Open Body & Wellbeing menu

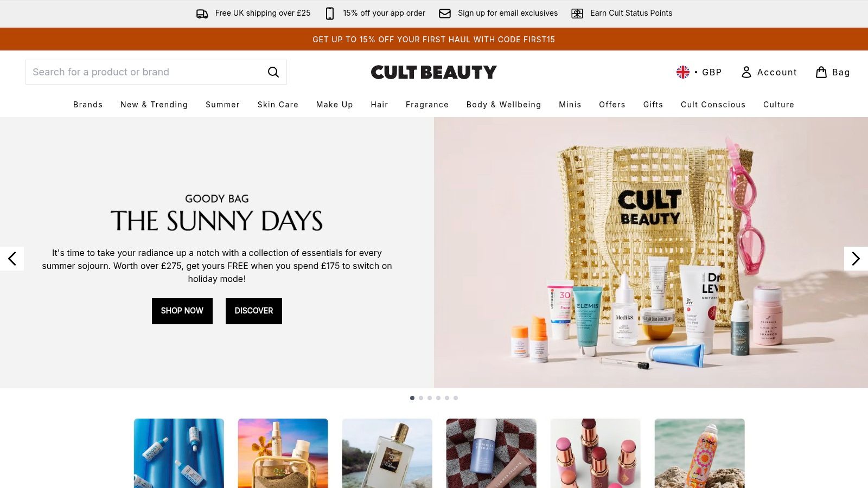click(x=503, y=105)
